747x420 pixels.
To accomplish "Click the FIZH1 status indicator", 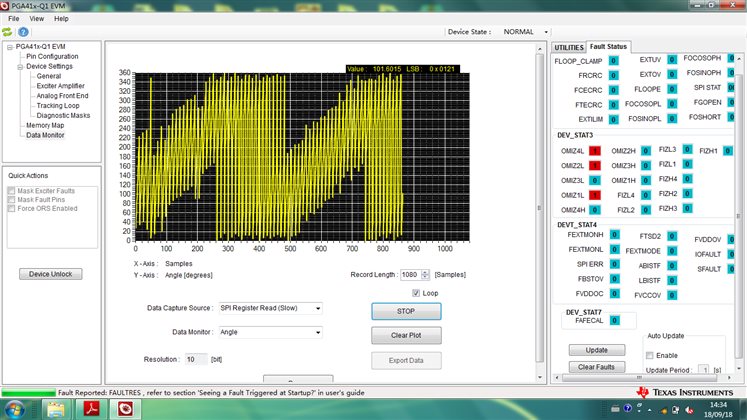I will 727,151.
